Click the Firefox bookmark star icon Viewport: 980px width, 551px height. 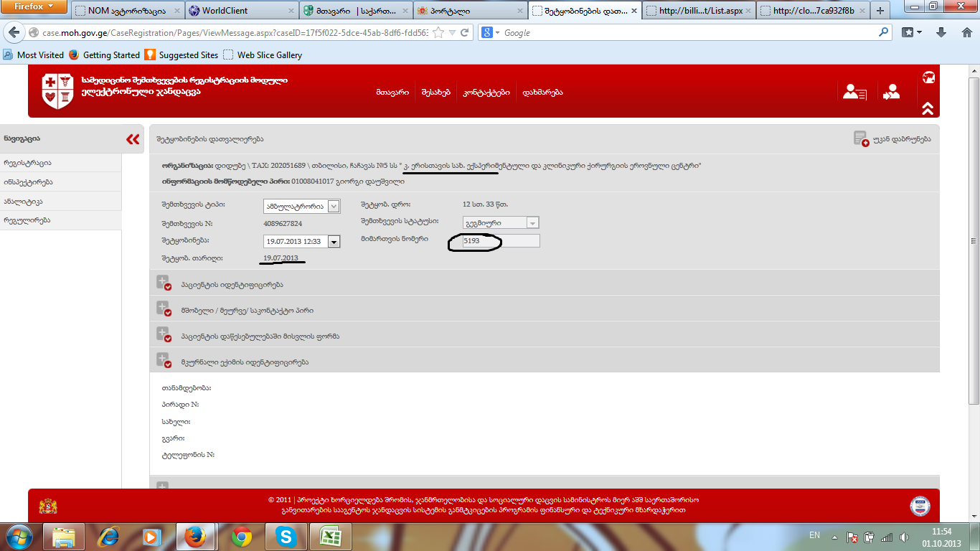tap(438, 33)
